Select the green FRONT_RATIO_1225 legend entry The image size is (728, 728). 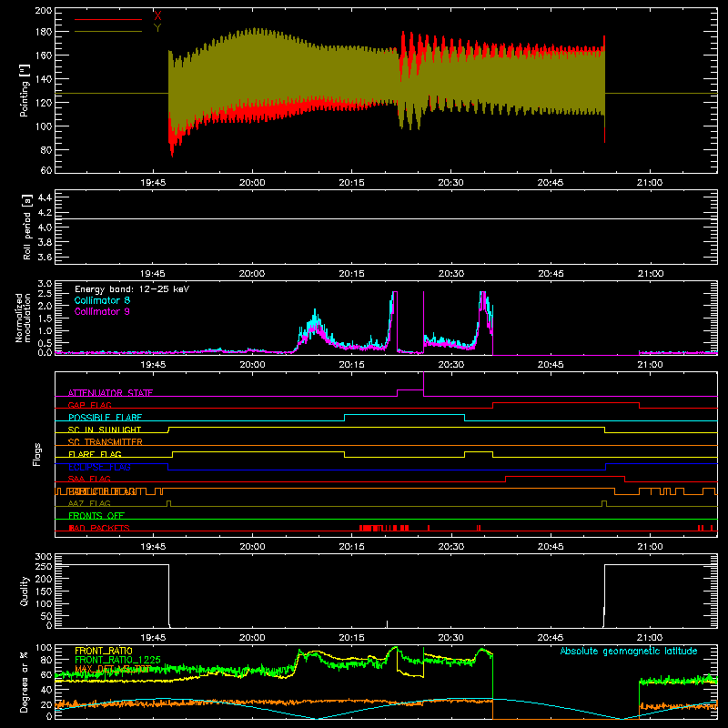[118, 660]
